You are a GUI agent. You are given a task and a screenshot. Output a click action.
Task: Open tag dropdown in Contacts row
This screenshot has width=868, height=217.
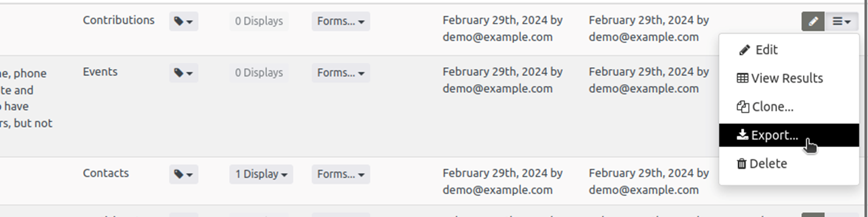pyautogui.click(x=183, y=174)
